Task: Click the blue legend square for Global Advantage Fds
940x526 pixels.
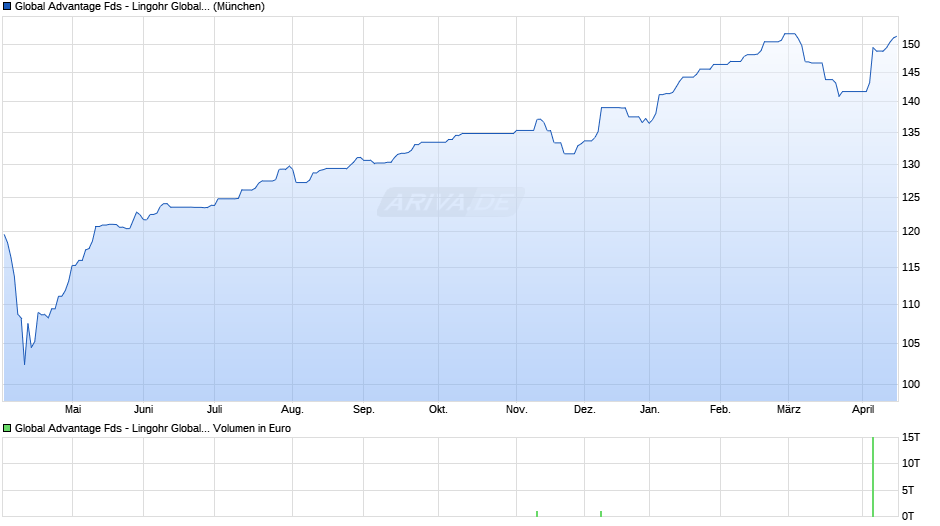Action: pos(7,7)
